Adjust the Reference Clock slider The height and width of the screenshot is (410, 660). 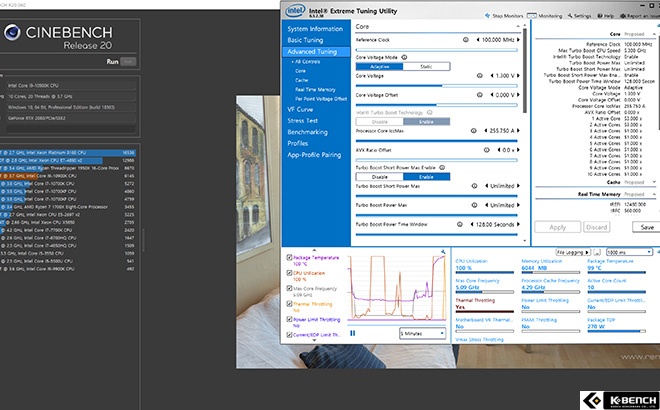point(436,50)
